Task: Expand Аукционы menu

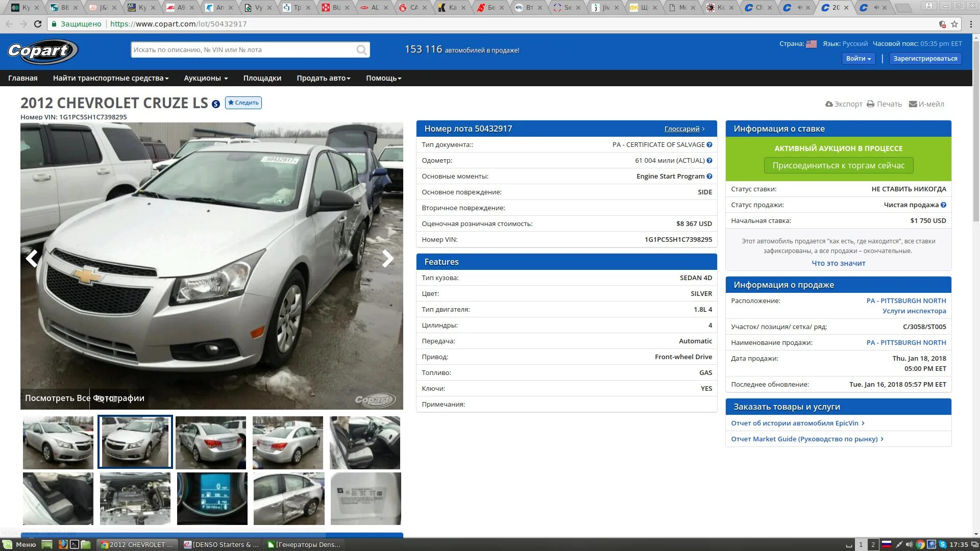Action: coord(206,78)
